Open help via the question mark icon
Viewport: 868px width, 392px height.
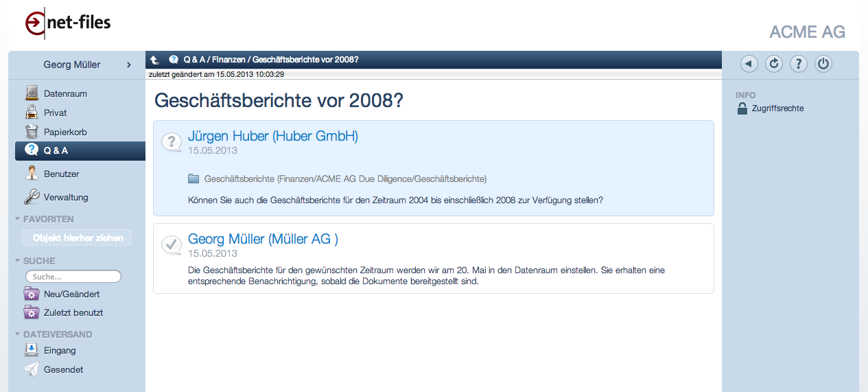click(798, 64)
